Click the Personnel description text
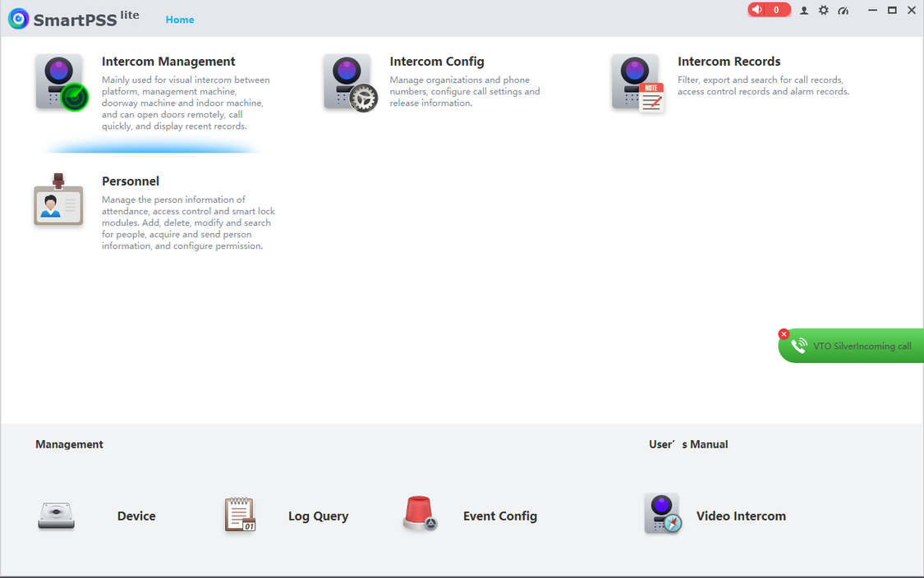Image resolution: width=924 pixels, height=578 pixels. click(x=188, y=222)
